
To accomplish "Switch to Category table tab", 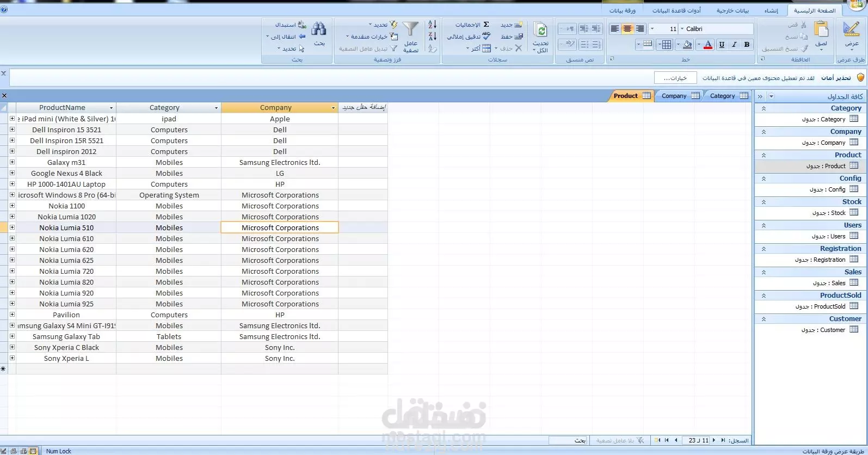I will click(728, 96).
